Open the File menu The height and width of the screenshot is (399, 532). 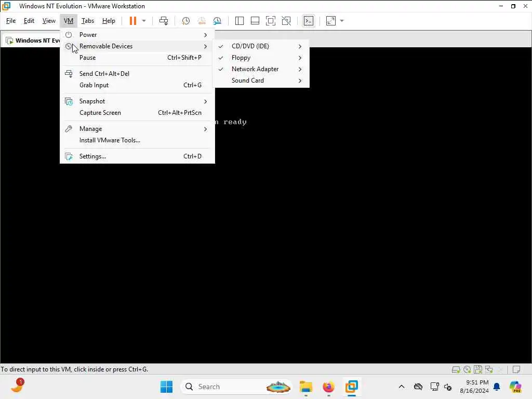tap(11, 21)
